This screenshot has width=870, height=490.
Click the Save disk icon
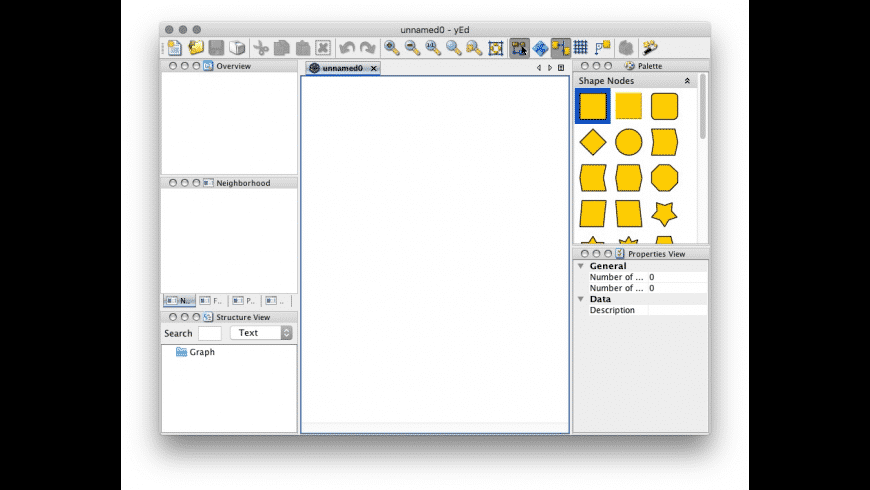click(216, 48)
